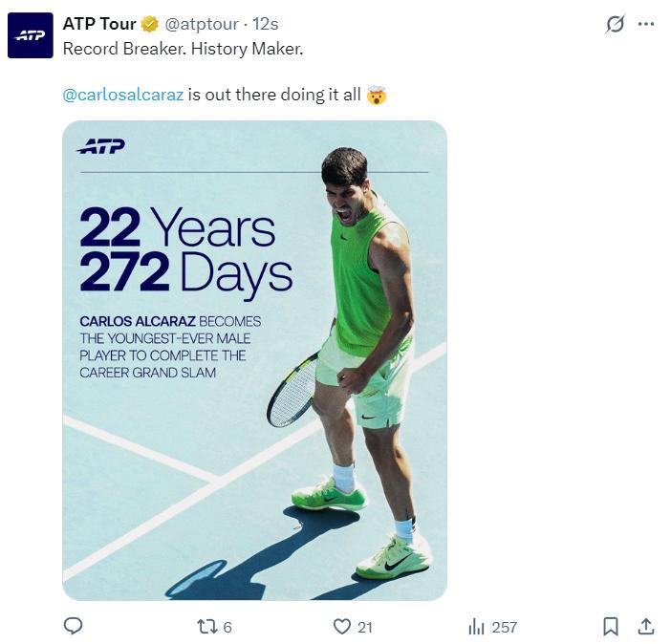The image size is (671, 644).
Task: Share the post via upload arrow icon
Action: click(x=646, y=626)
